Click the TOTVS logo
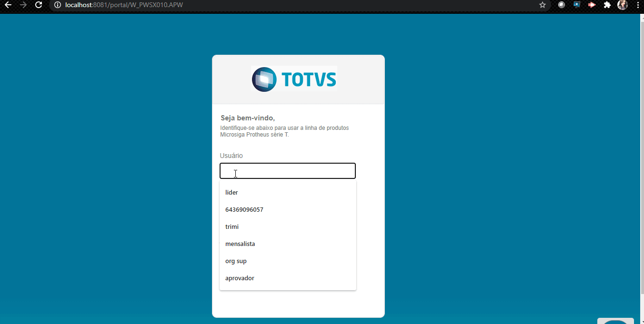 (x=294, y=79)
